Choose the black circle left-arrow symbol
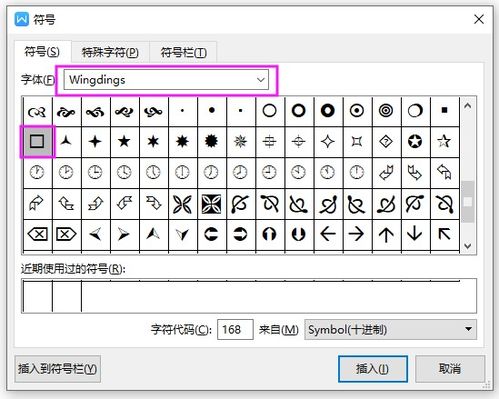The height and width of the screenshot is (399, 499). click(x=211, y=234)
